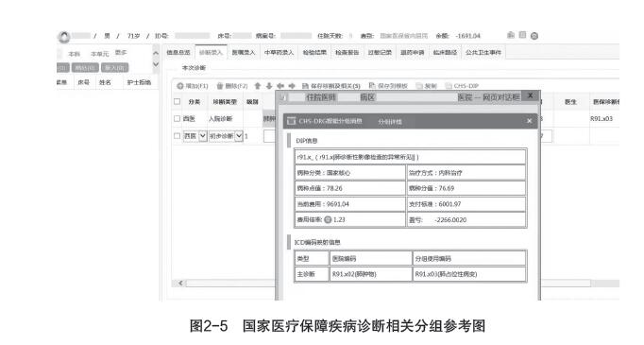
Task: Switch to the 中草药录入 tab
Action: click(279, 53)
